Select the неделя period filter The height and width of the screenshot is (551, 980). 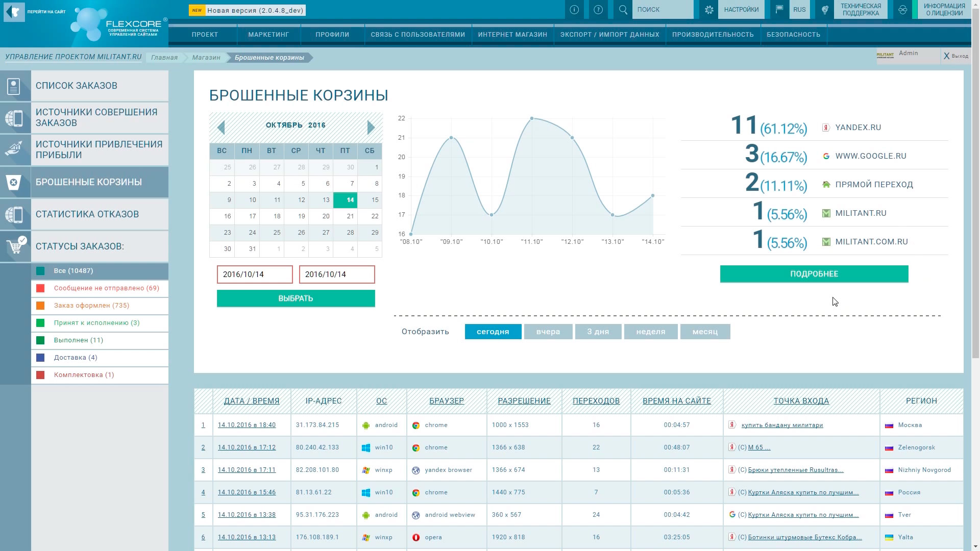pyautogui.click(x=651, y=332)
